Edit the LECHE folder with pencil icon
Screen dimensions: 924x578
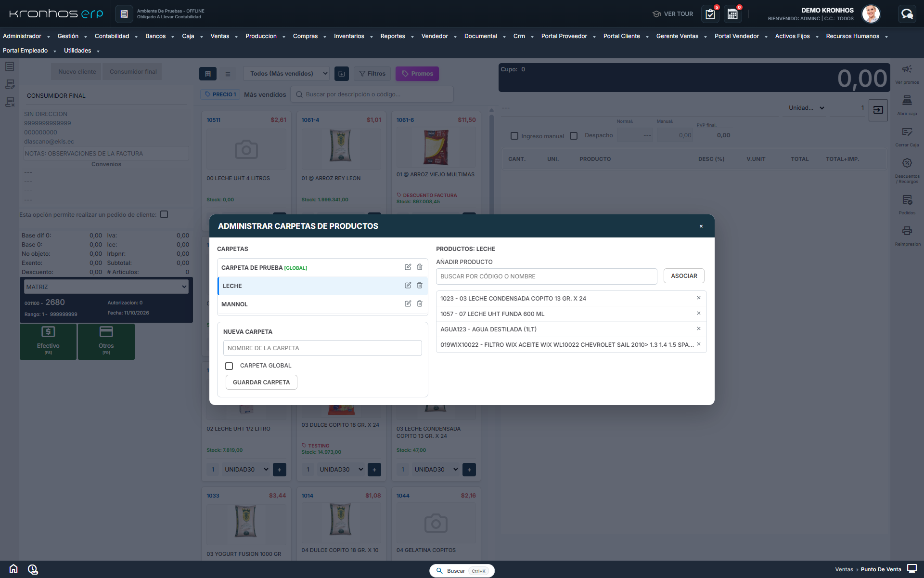(x=408, y=286)
